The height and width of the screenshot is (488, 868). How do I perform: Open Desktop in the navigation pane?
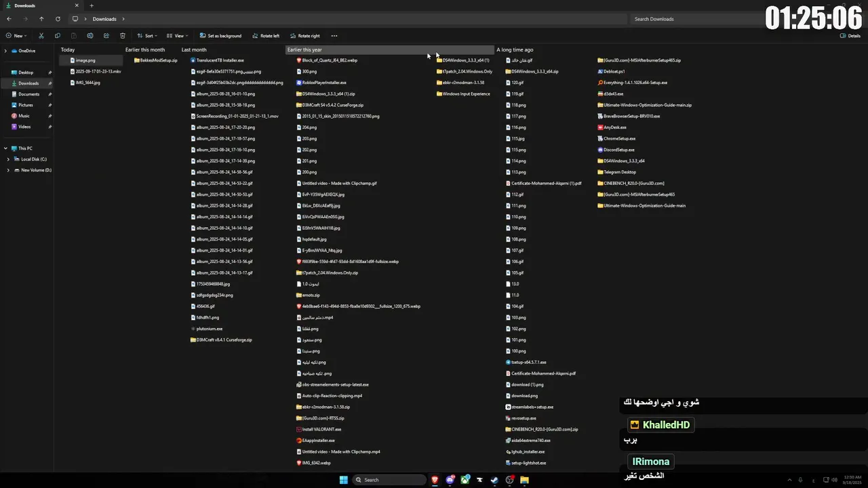coord(26,73)
